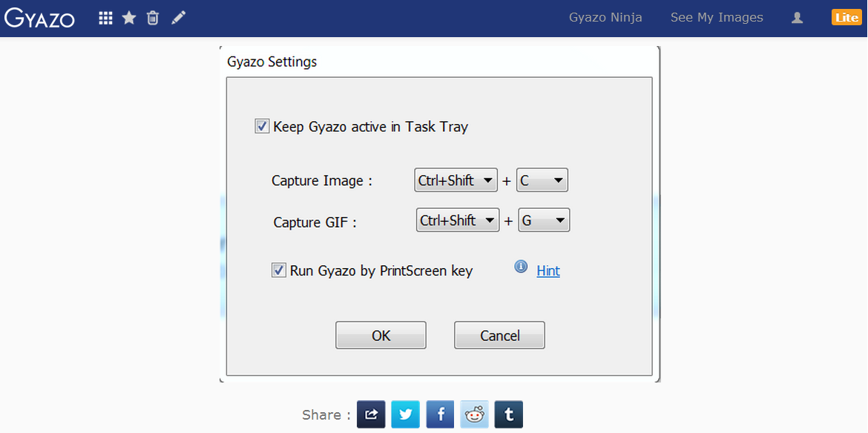Click the blue info icon beside Hint
Image resolution: width=868 pixels, height=433 pixels.
coord(521,267)
